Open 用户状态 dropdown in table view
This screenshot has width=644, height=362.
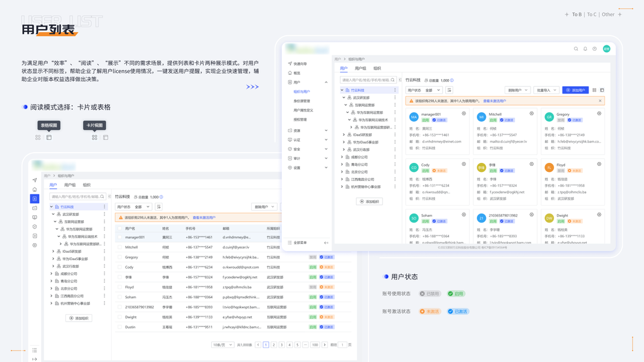click(x=133, y=207)
